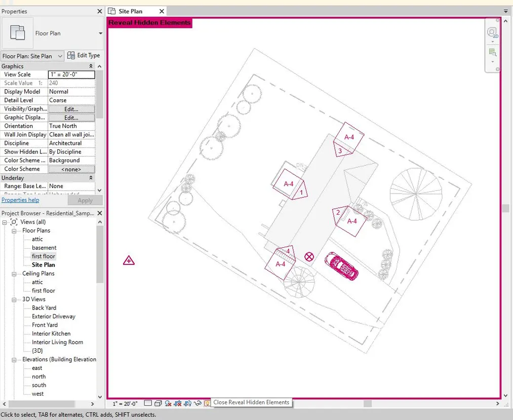Click Edit button for Visibility/Graphics overrides
Image resolution: width=513 pixels, height=420 pixels.
pyautogui.click(x=71, y=109)
